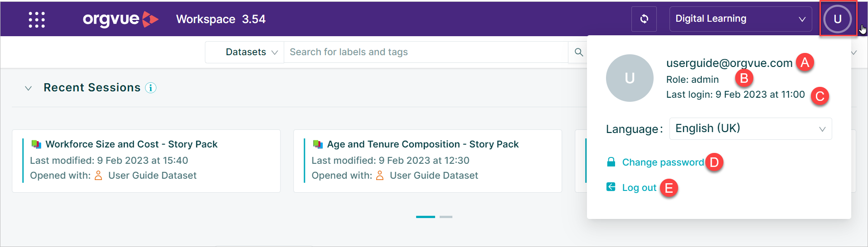Click the large profile avatar circle
Screen dimensions: 868x247
pyautogui.click(x=630, y=78)
